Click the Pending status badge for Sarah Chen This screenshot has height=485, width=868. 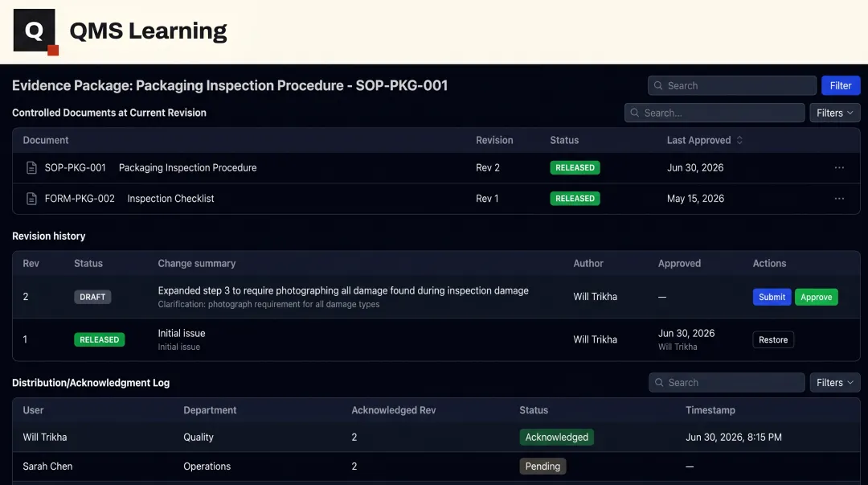point(542,467)
